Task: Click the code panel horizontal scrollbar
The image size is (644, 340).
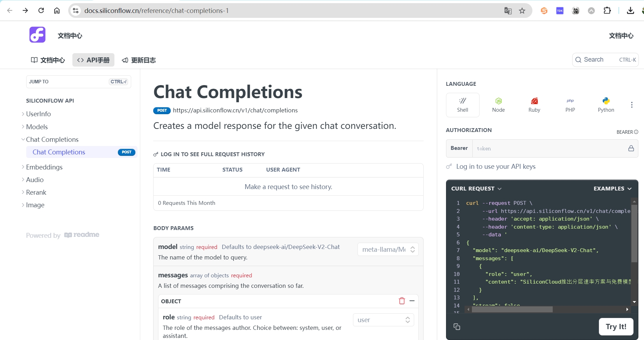Action: (x=512, y=310)
